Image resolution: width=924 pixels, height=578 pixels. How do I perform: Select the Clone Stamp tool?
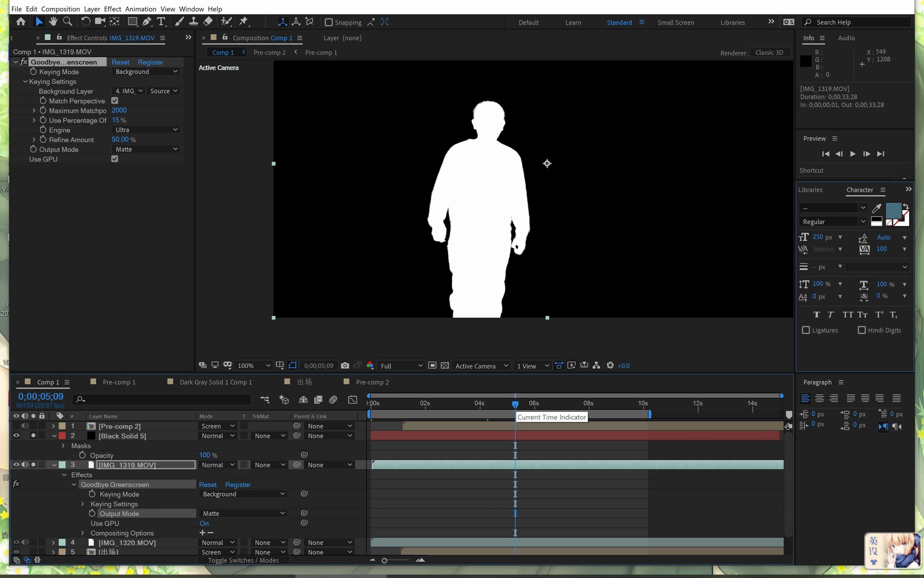194,22
